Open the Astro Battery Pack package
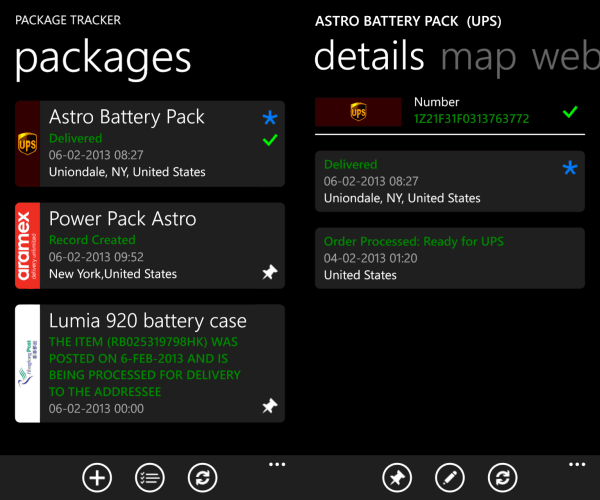 point(150,144)
